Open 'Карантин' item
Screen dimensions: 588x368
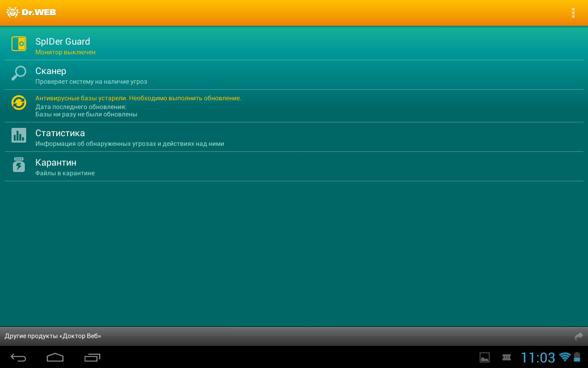point(294,167)
